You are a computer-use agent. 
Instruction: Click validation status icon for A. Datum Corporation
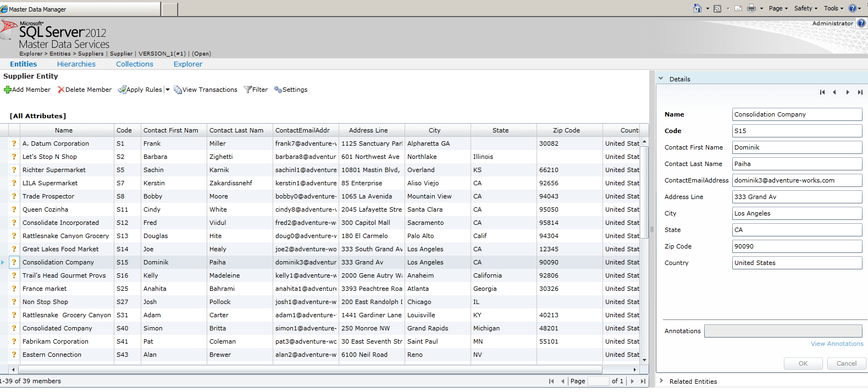[x=14, y=143]
